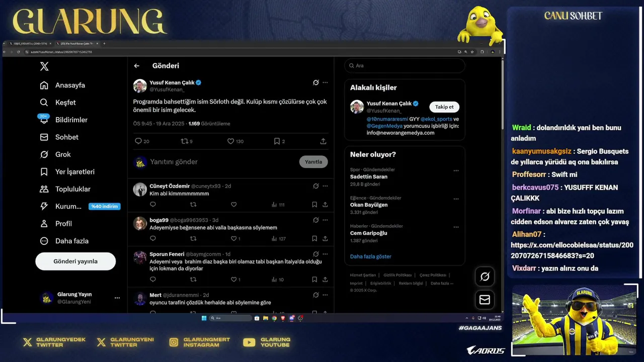Open Keşfet search page

pos(58,103)
